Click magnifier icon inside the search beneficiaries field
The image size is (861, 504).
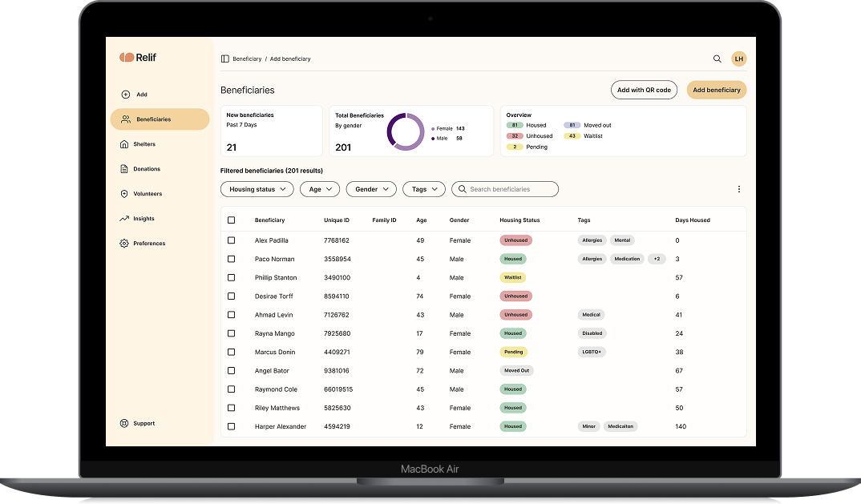pos(463,189)
